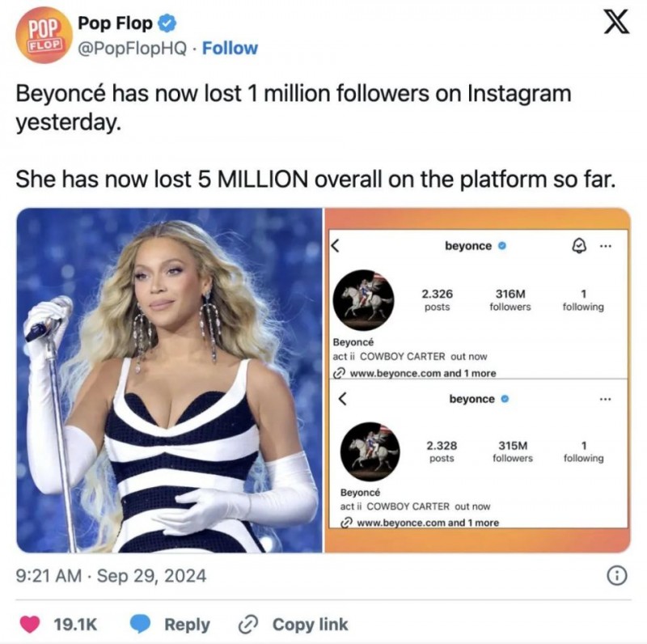Viewport: 647px width, 644px height.
Task: Click the back chevron in bottom Instagram screenshot
Action: [x=342, y=399]
